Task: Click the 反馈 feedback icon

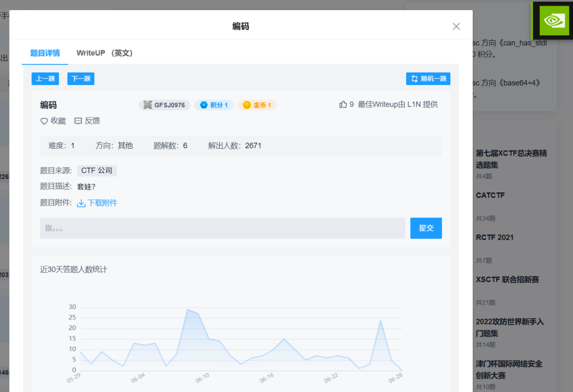Action: (x=78, y=121)
